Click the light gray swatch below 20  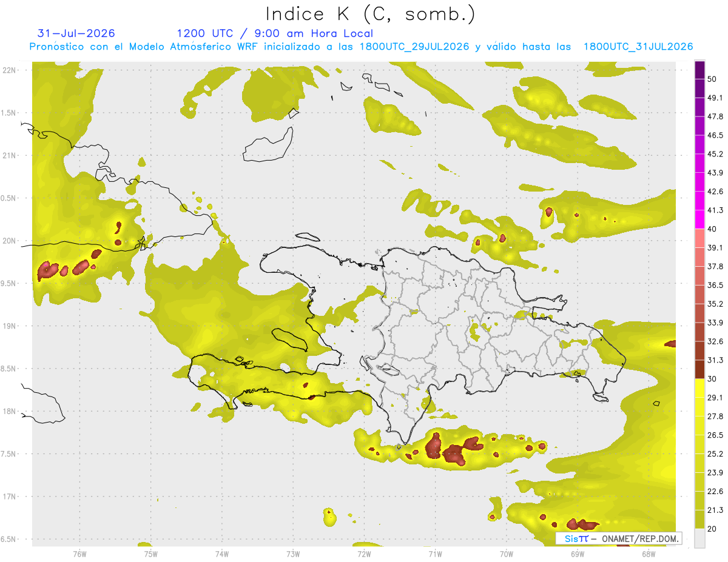(x=699, y=538)
